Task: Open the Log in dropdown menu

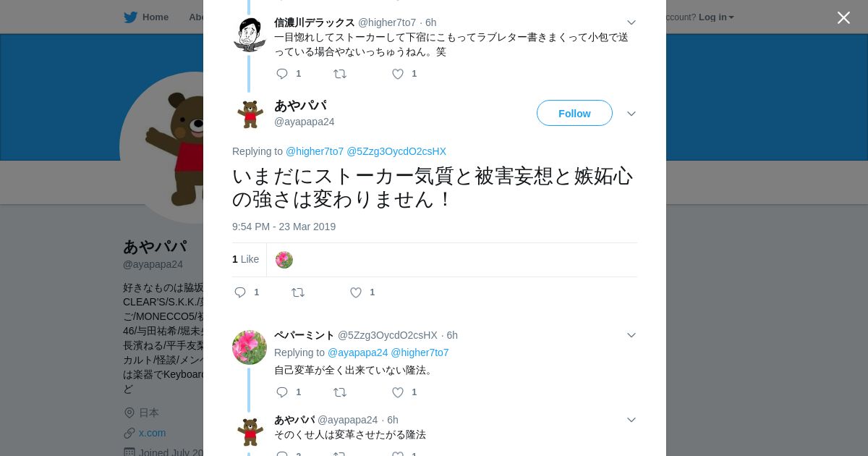Action: tap(716, 17)
